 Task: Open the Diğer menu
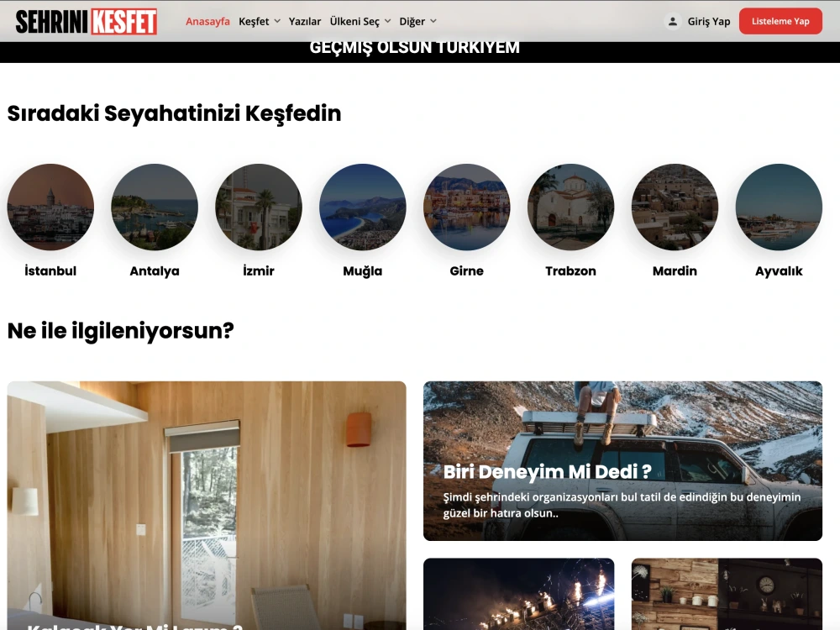(412, 22)
